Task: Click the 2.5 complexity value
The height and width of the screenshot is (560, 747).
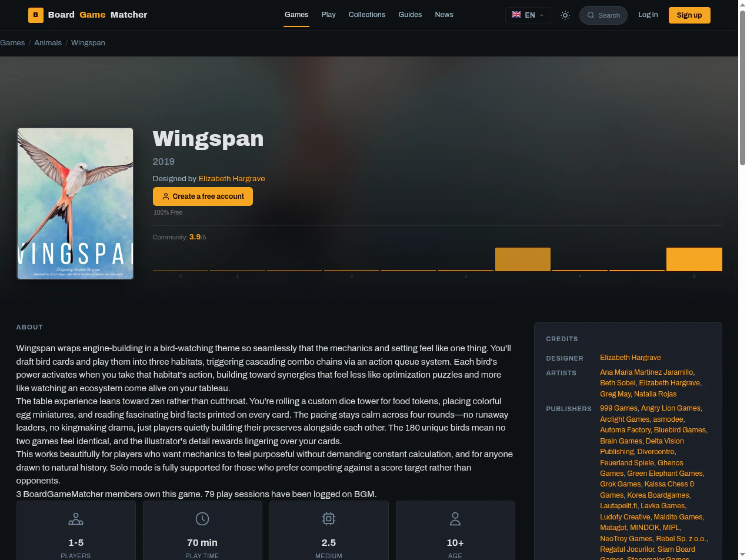Action: click(x=329, y=542)
